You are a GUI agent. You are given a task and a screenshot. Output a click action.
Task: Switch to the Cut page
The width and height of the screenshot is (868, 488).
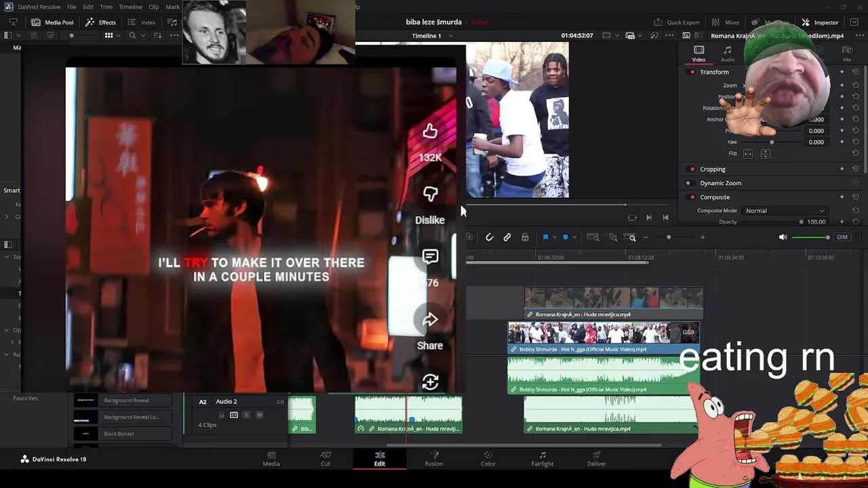coord(325,459)
